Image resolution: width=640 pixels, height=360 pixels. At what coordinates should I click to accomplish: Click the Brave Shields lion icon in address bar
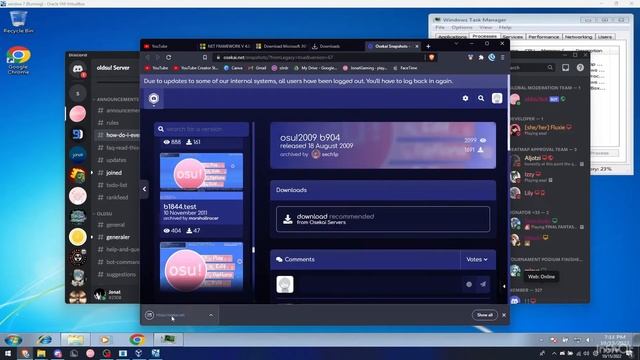pos(431,58)
